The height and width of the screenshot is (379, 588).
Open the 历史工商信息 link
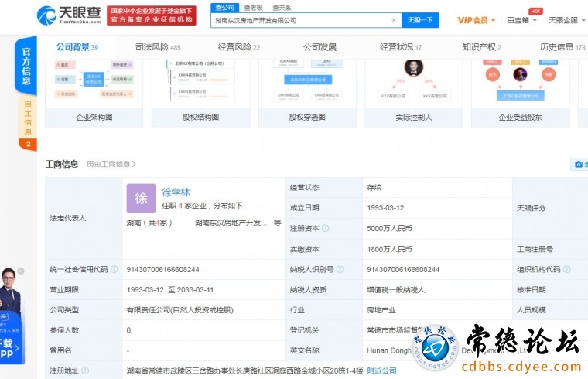[x=111, y=164]
